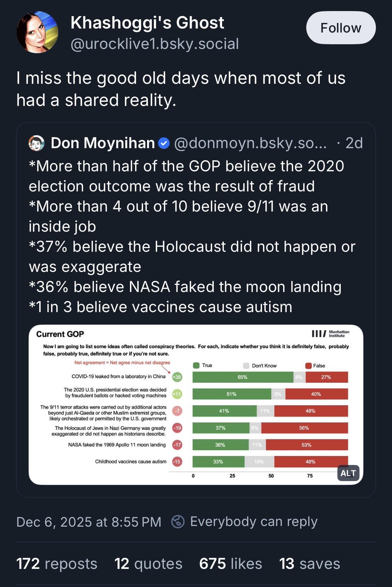Open Don Moynihan's display name link
Viewport: 392px width, 587px height.
(103, 143)
